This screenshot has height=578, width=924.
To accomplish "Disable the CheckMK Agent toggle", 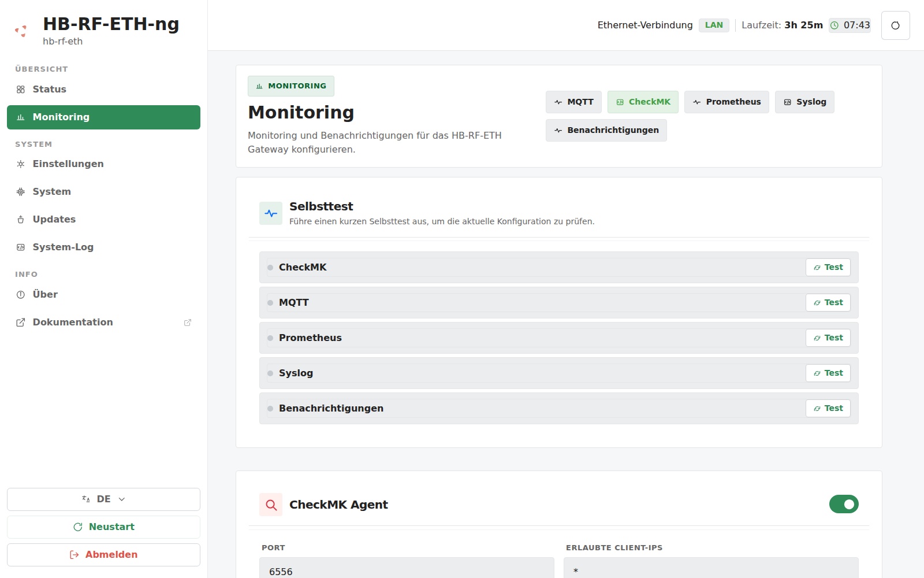I will (844, 504).
